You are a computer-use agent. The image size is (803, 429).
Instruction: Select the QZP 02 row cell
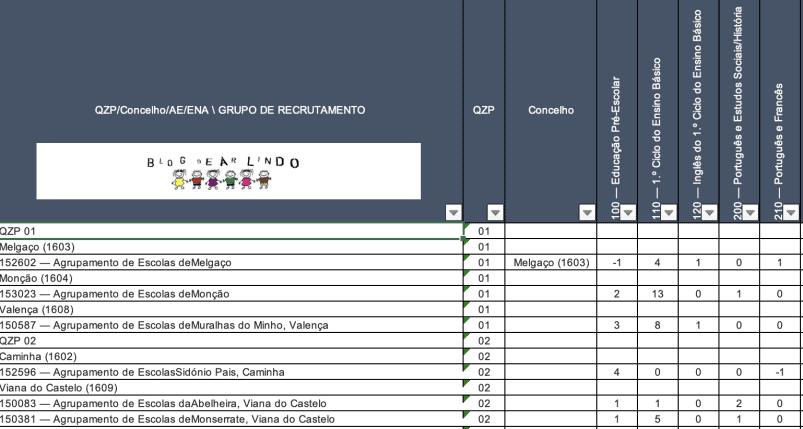coord(230,340)
